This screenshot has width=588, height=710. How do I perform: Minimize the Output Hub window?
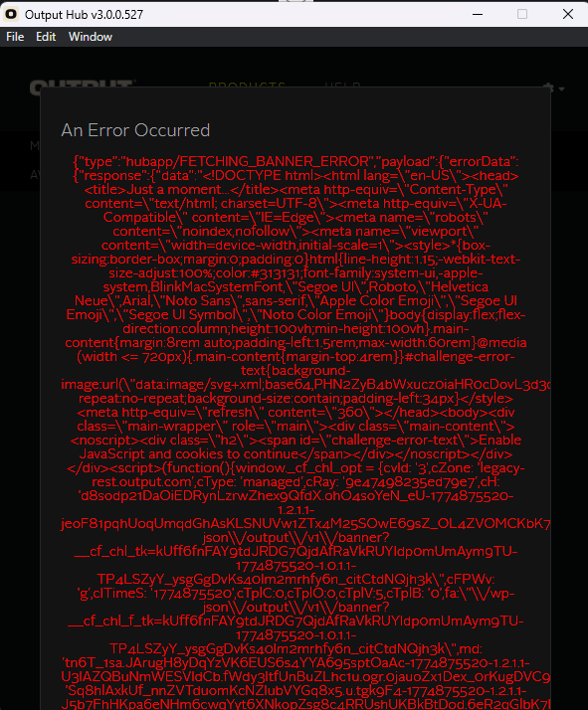[478, 14]
